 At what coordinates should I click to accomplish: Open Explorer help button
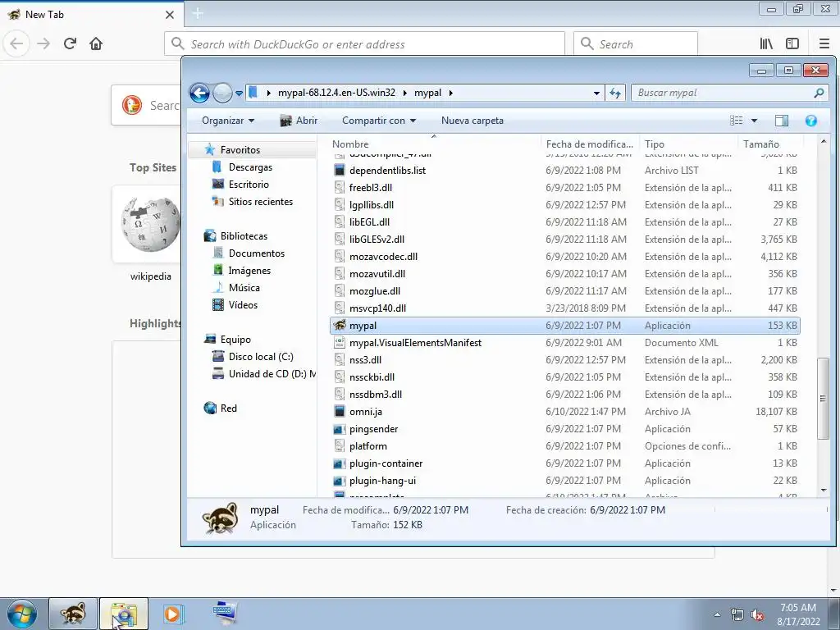811,121
